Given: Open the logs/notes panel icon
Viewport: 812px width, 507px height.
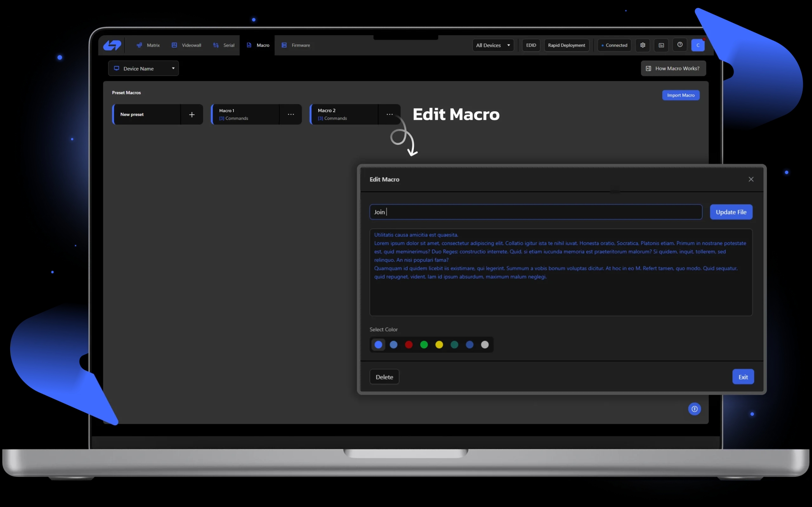Looking at the screenshot, I should (x=661, y=45).
